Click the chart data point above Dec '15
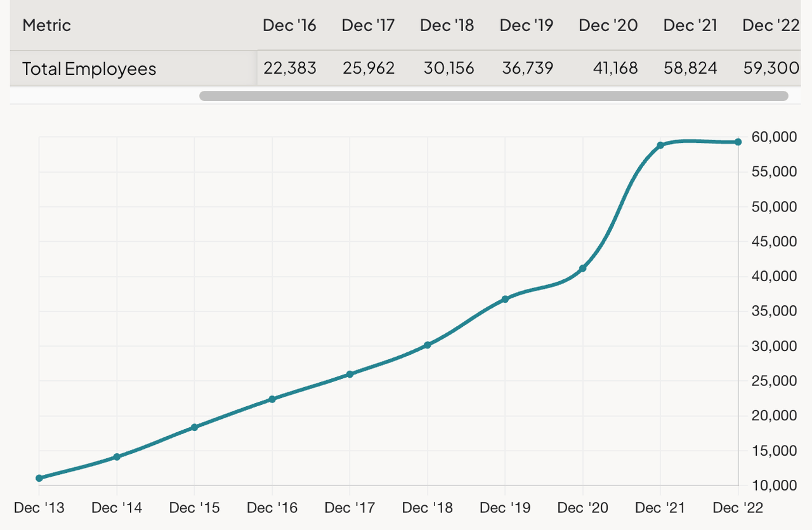 pos(194,427)
